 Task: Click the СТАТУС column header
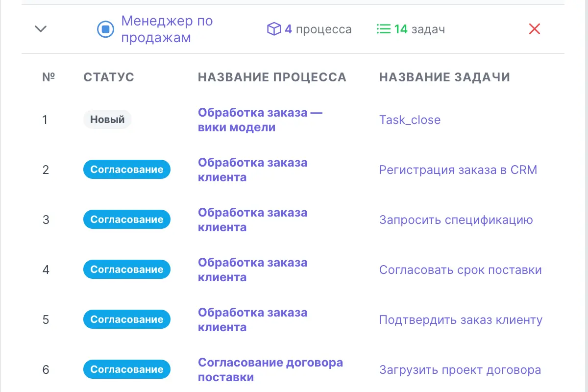click(109, 77)
